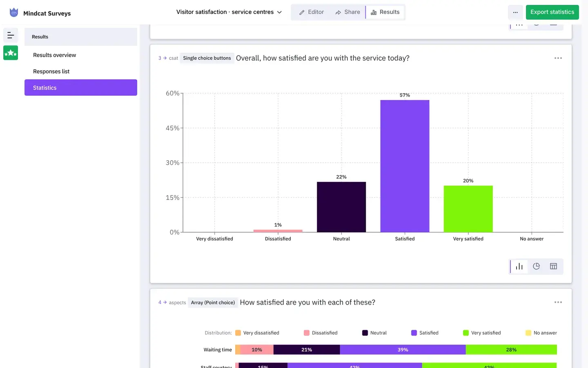
Task: Click the Dissatisfied 1% bar
Action: [x=278, y=231]
